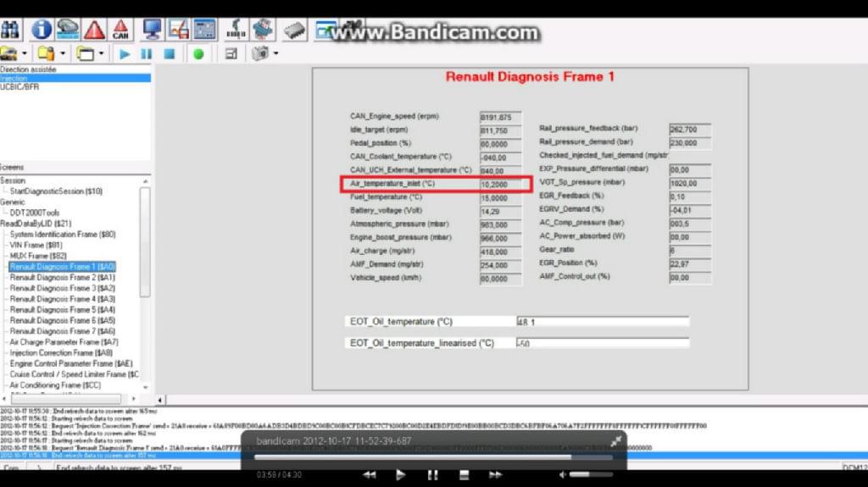Open the camera icon dropdown arrow
This screenshot has height=487, width=868.
pos(275,53)
